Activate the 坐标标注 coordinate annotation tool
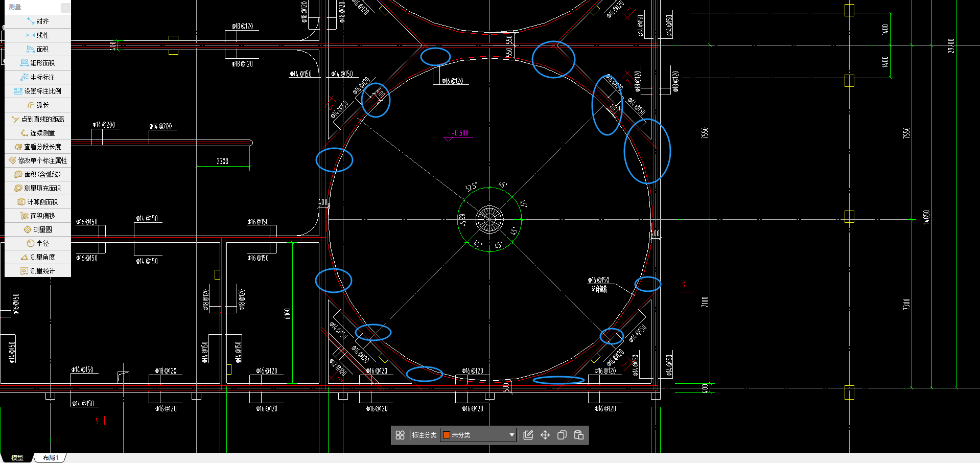The height and width of the screenshot is (463, 980). tap(38, 77)
